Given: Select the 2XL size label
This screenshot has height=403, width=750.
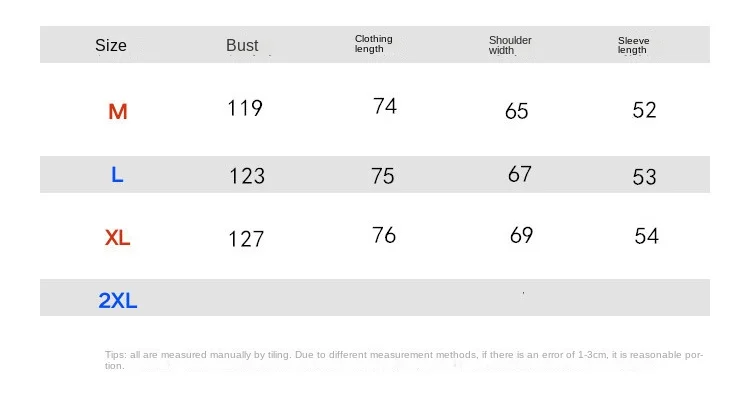Looking at the screenshot, I should (x=118, y=301).
